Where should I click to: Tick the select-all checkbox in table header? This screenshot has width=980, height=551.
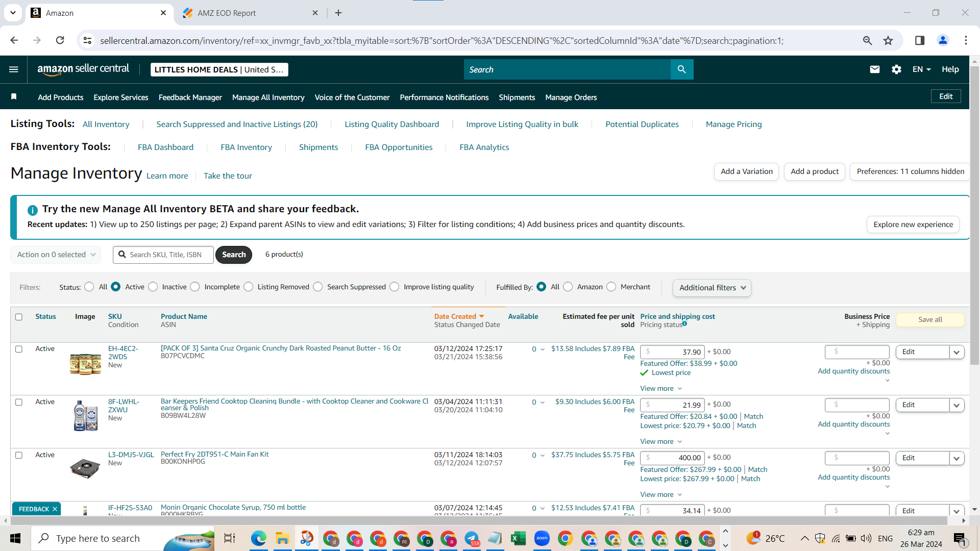[19, 317]
